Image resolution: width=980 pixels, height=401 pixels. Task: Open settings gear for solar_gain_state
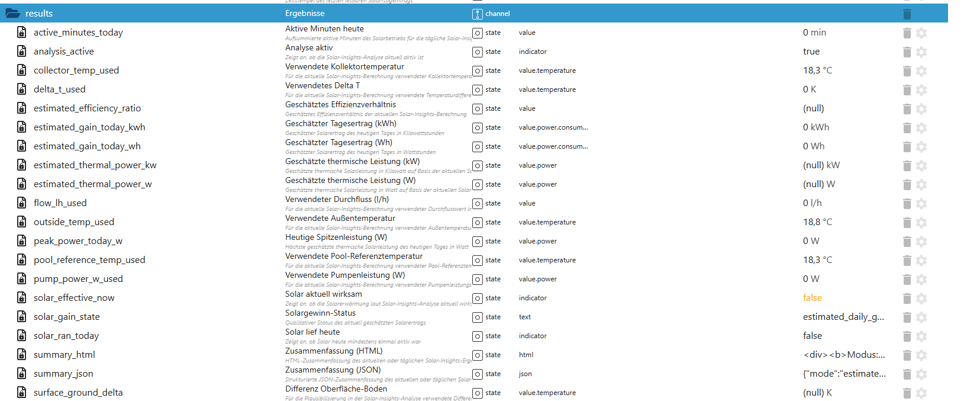921,317
